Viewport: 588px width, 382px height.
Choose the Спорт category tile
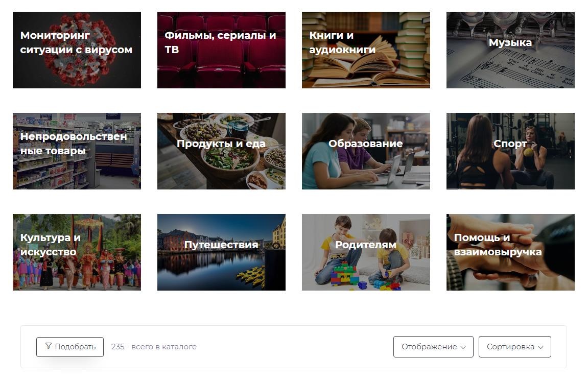[x=510, y=151]
